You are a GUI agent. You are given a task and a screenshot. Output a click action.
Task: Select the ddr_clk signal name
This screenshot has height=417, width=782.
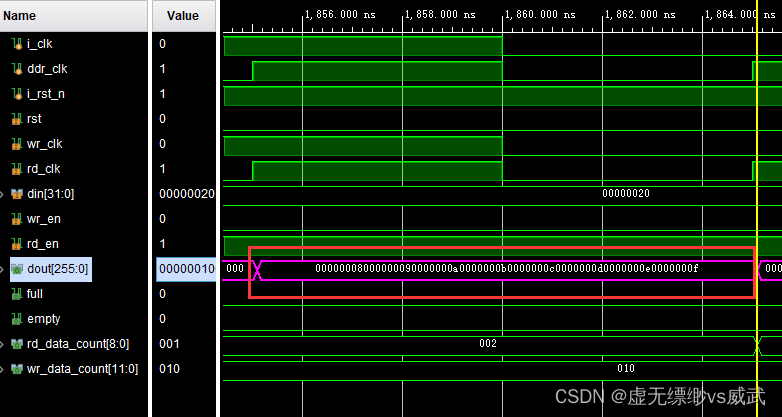pos(47,69)
